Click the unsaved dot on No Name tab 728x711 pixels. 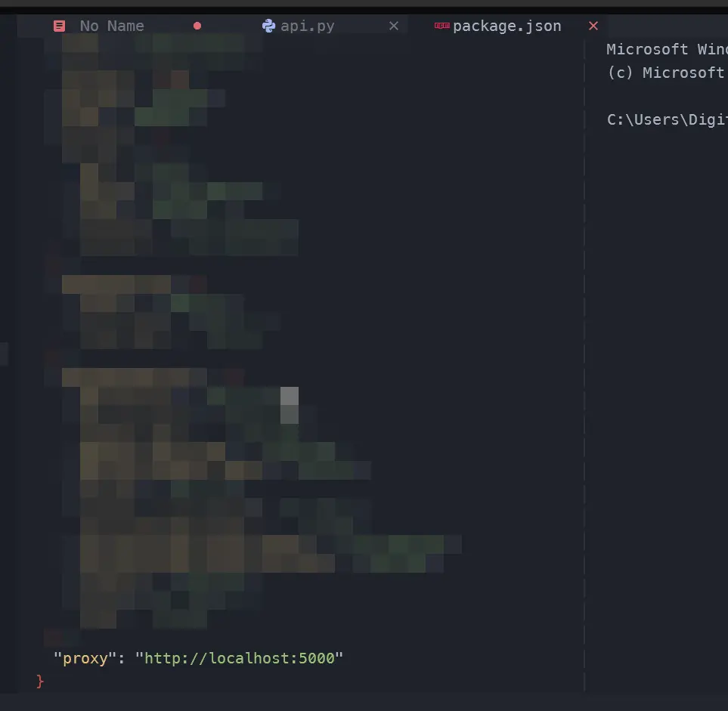[197, 26]
